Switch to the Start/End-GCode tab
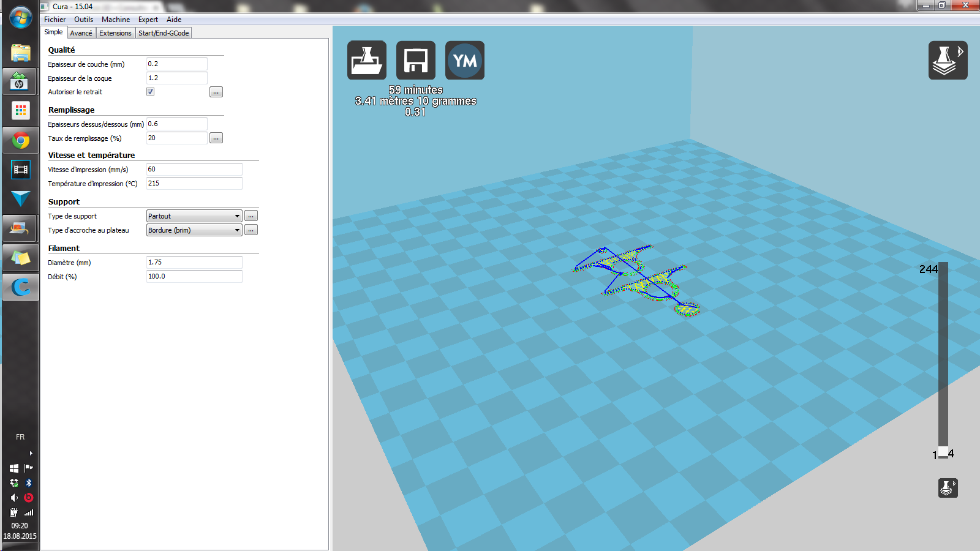 point(164,33)
